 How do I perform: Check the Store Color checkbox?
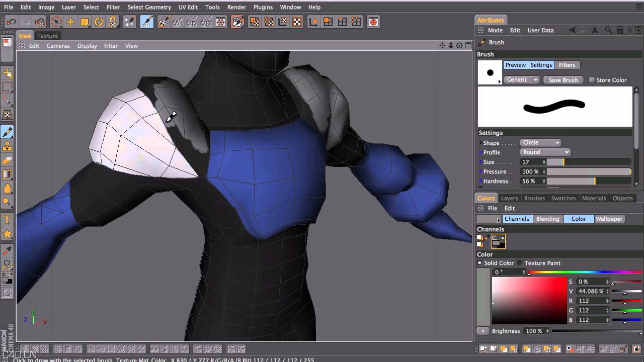(592, 79)
